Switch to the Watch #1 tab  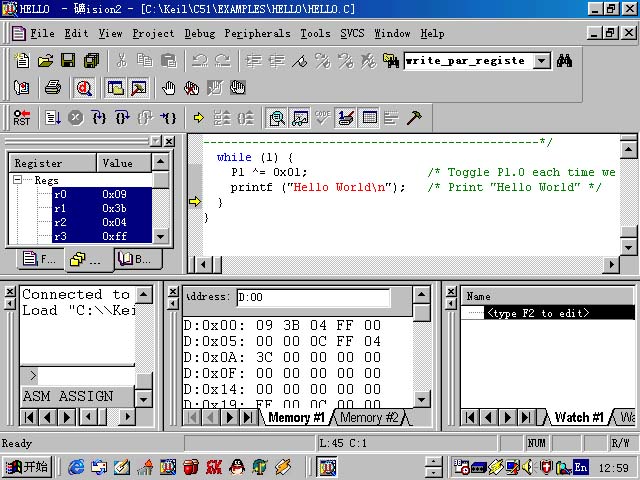coord(579,417)
